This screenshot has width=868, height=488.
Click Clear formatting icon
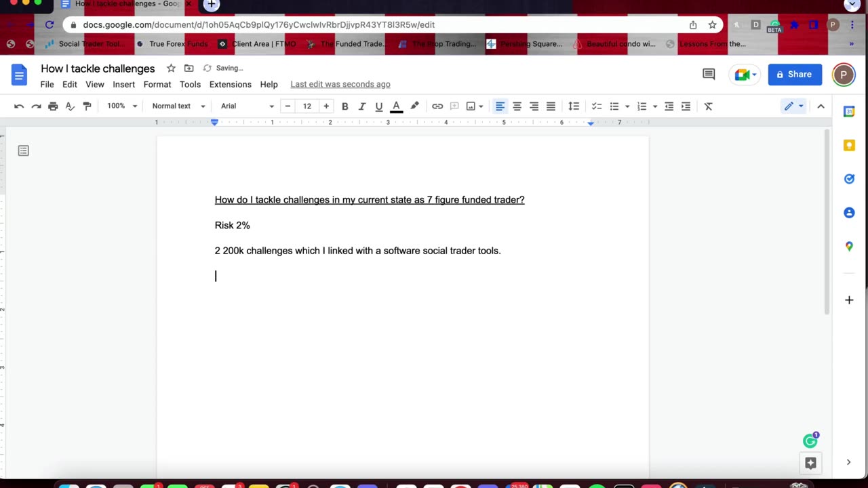pyautogui.click(x=708, y=106)
